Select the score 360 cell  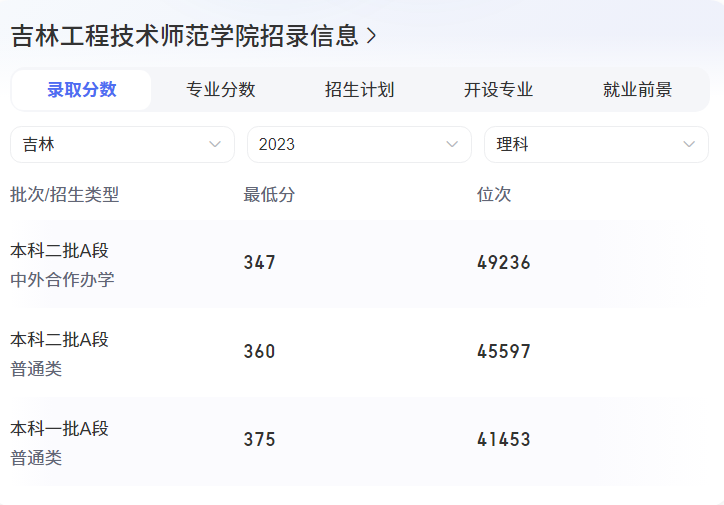pyautogui.click(x=259, y=351)
